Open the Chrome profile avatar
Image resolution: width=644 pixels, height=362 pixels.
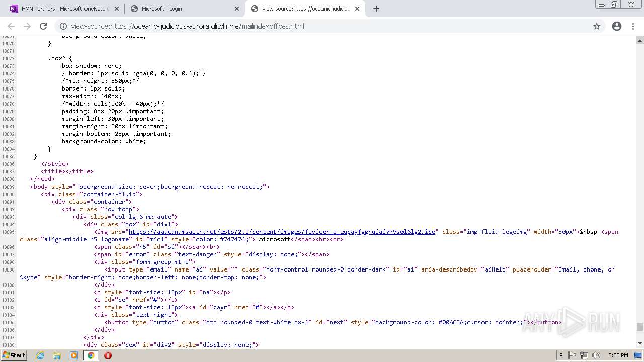pyautogui.click(x=617, y=26)
